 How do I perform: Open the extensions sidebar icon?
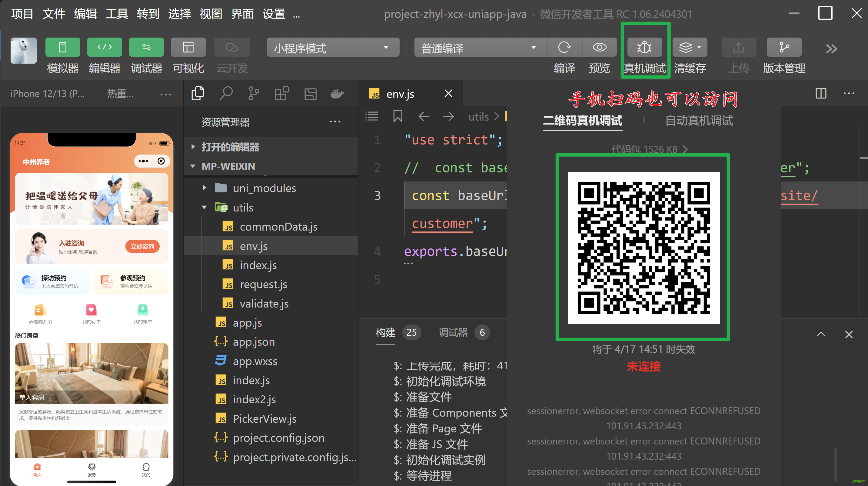click(x=281, y=94)
